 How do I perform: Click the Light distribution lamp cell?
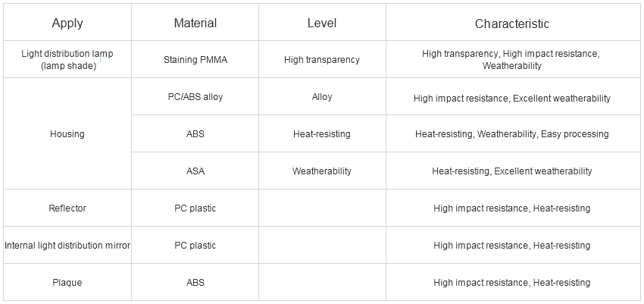click(x=67, y=60)
